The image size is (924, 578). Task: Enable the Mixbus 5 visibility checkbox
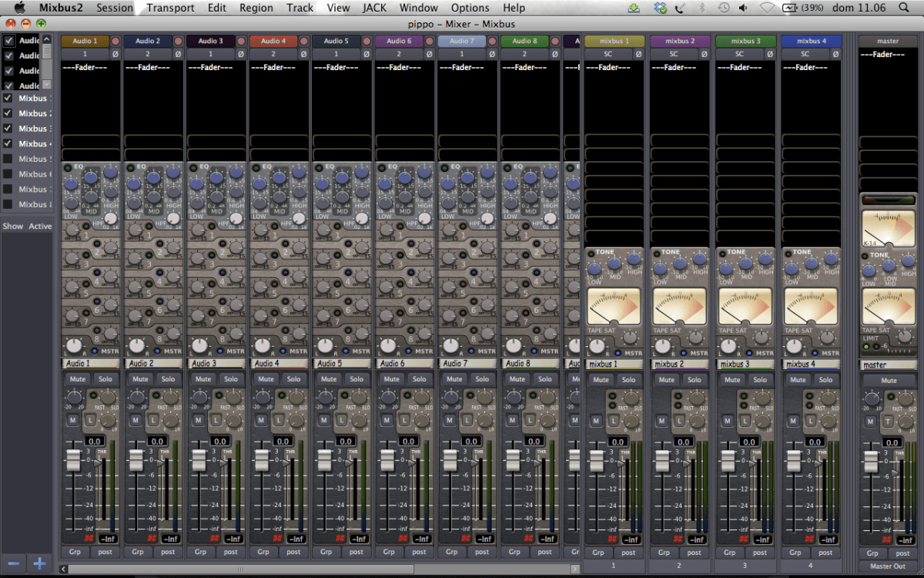pyautogui.click(x=8, y=159)
